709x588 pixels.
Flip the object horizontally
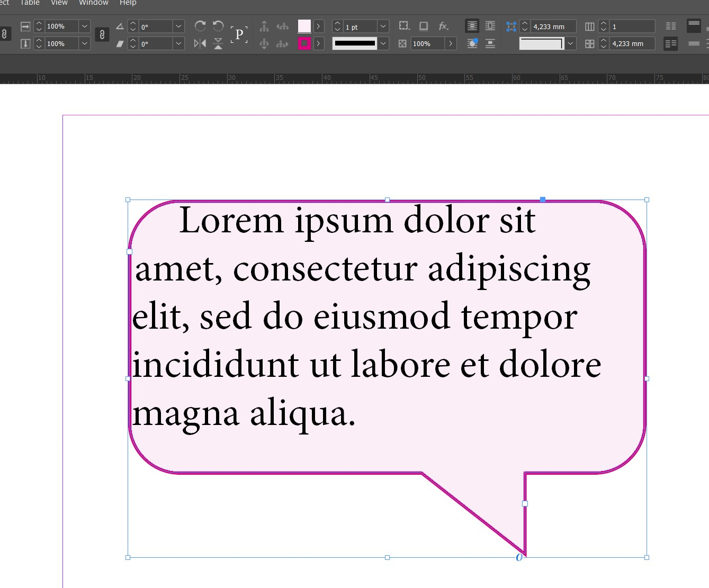point(200,43)
